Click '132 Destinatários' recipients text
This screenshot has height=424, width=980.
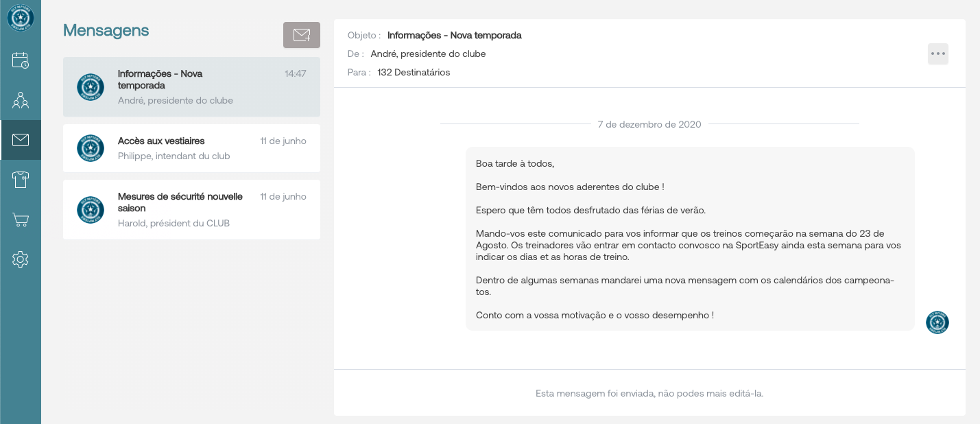pos(414,73)
